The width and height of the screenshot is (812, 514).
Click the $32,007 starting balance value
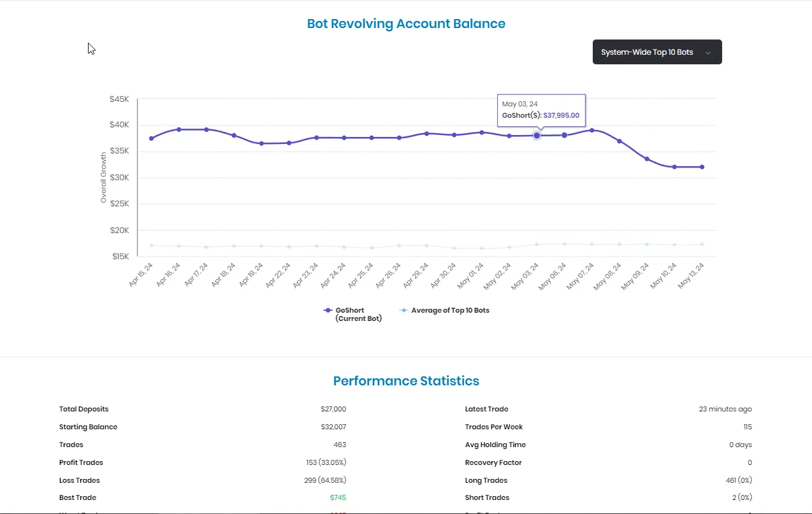click(x=333, y=427)
